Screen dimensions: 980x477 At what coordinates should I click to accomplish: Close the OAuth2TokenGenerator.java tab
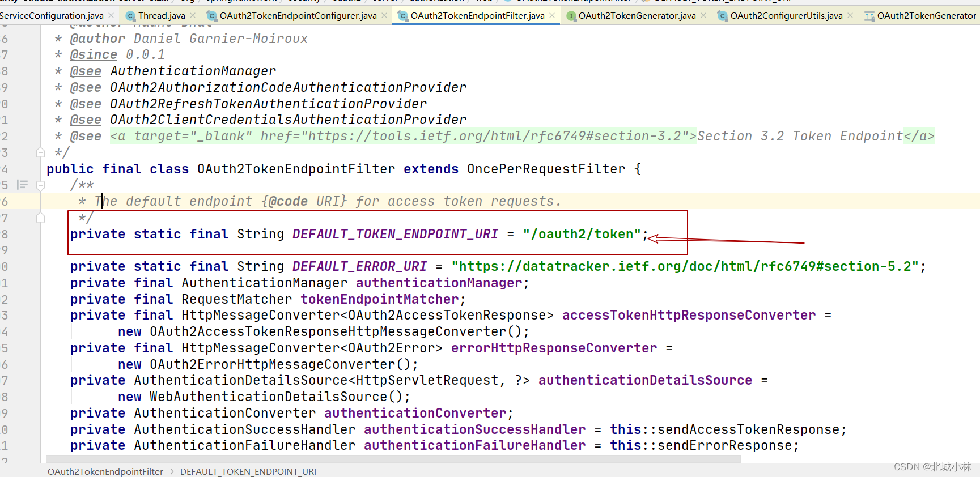click(703, 16)
